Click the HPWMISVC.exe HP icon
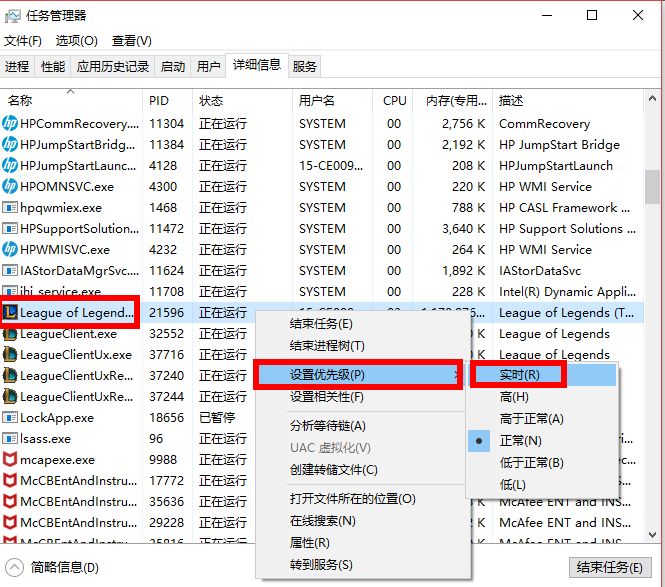The height and width of the screenshot is (587, 665). pyautogui.click(x=10, y=249)
